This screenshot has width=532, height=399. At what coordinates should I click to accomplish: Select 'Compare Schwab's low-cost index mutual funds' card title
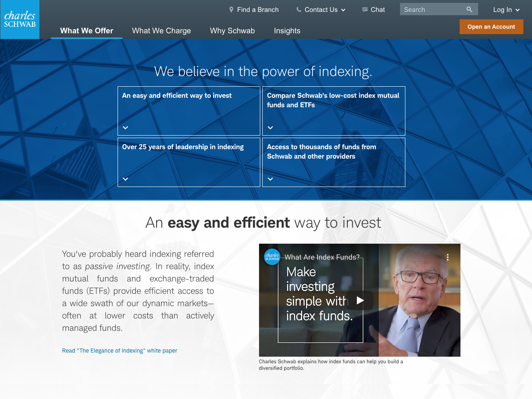tap(333, 100)
